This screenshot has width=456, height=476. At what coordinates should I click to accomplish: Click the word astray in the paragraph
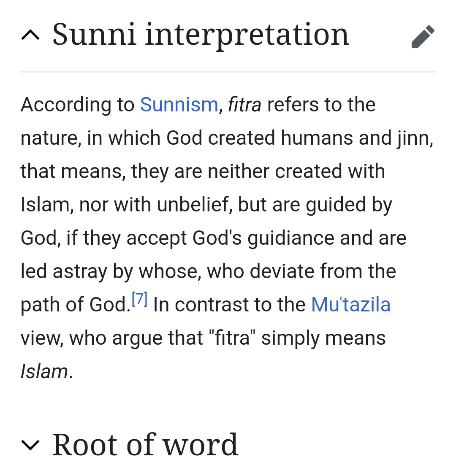coord(80,272)
